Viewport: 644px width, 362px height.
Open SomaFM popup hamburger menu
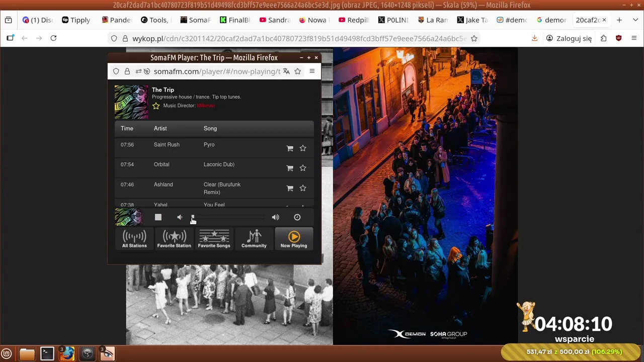[x=312, y=71]
